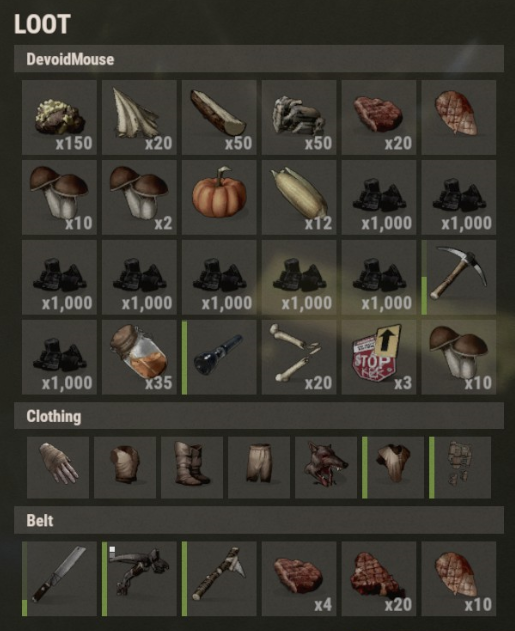
Task: Click the DevoidMouse header bar
Action: point(259,59)
